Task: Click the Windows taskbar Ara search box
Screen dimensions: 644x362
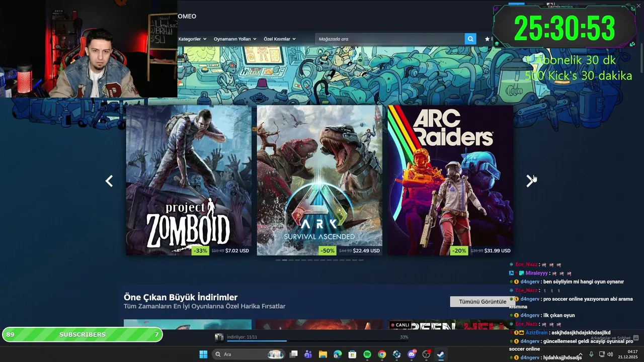Action: click(249, 354)
